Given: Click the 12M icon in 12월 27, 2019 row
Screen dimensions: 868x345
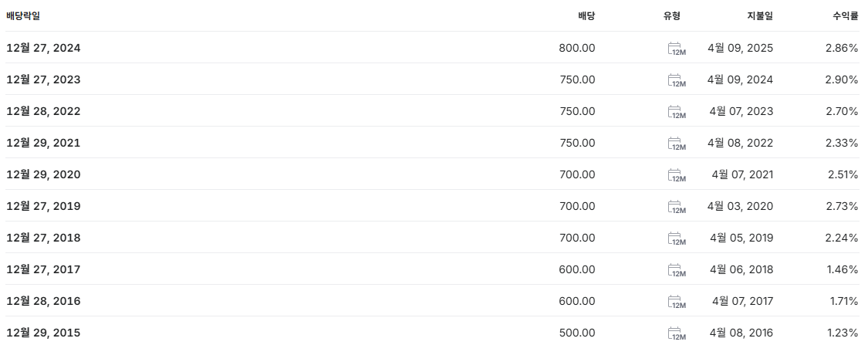Looking at the screenshot, I should coord(677,207).
